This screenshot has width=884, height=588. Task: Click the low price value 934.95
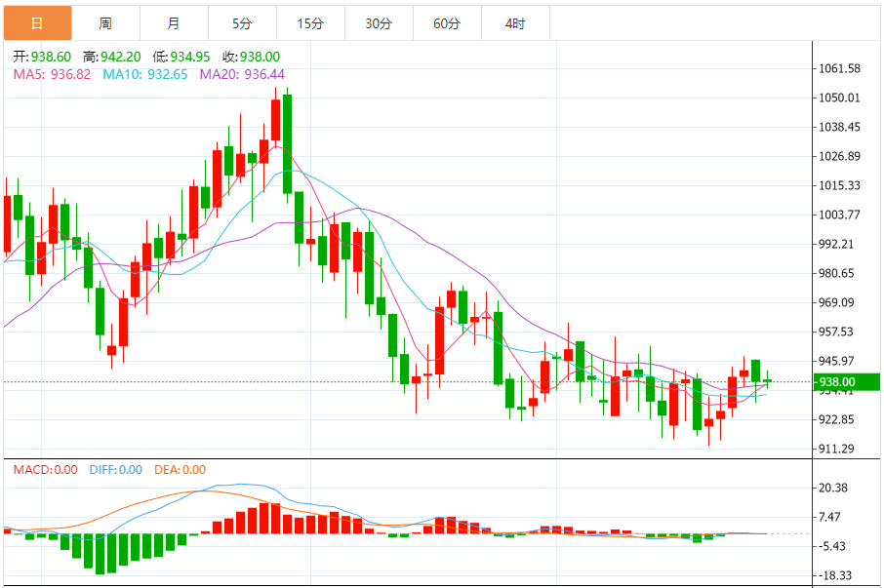(190, 57)
